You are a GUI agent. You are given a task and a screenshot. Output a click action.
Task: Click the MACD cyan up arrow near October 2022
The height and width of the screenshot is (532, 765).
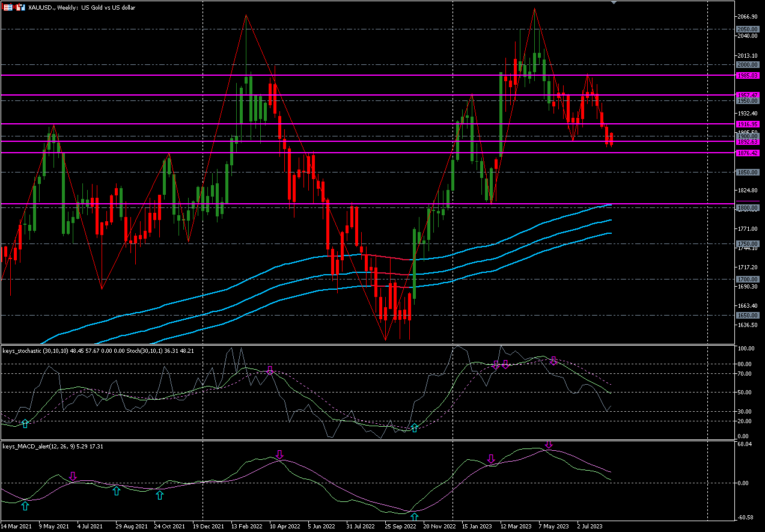[413, 516]
